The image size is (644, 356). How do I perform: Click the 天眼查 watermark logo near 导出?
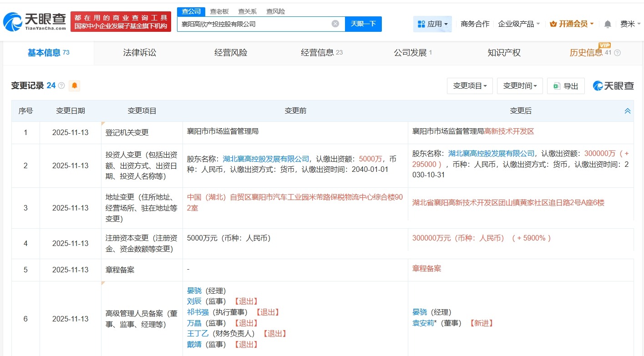coord(613,85)
